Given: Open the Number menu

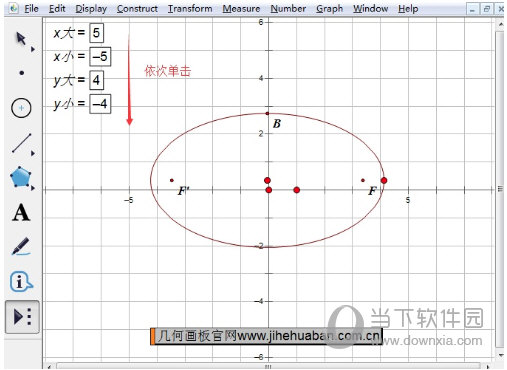Looking at the screenshot, I should (288, 8).
